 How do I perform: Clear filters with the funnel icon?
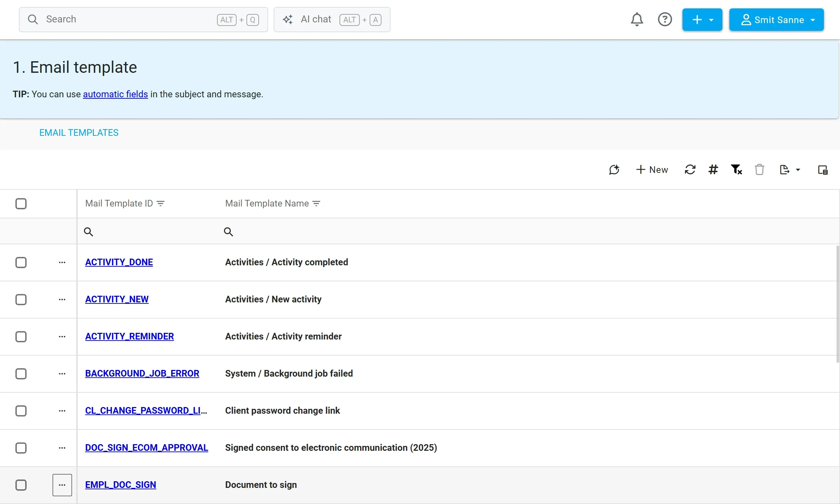[x=736, y=170]
